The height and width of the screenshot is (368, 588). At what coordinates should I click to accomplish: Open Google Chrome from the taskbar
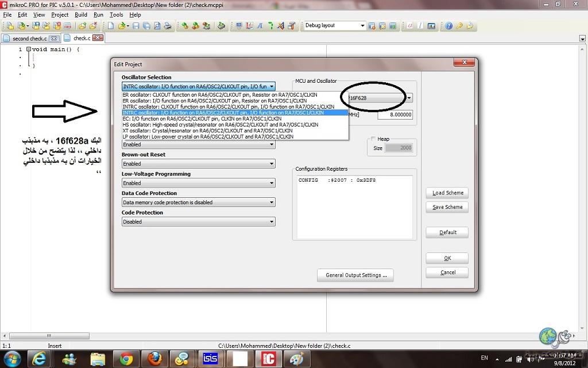pos(126,359)
